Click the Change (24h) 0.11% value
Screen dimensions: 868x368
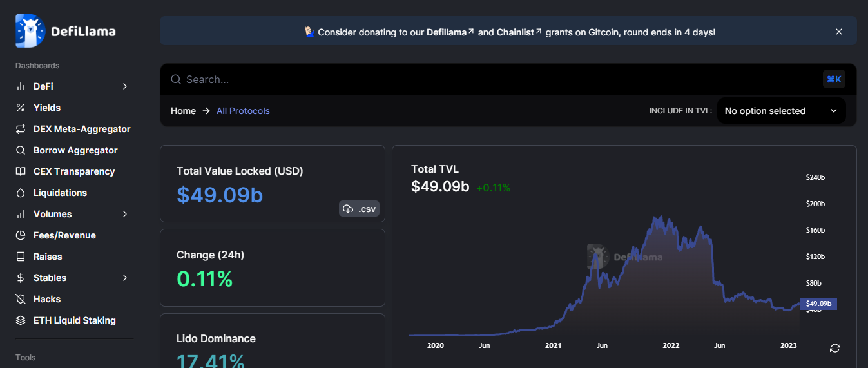(x=204, y=278)
